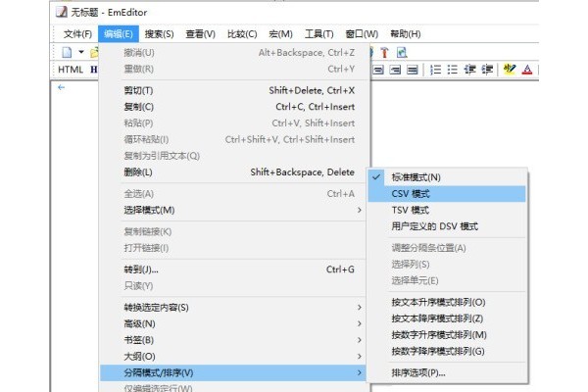This screenshot has height=392, width=588.
Task: Open the 帮助(H) menu
Action: (406, 34)
